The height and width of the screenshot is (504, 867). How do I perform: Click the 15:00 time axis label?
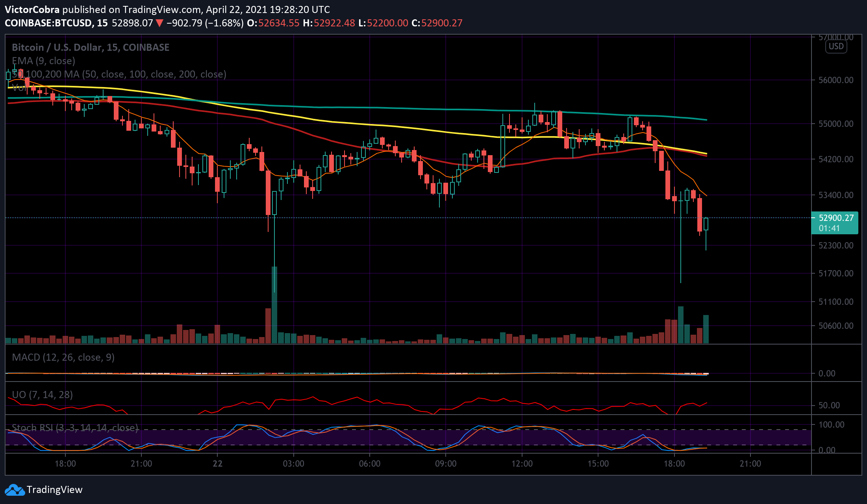click(x=598, y=463)
